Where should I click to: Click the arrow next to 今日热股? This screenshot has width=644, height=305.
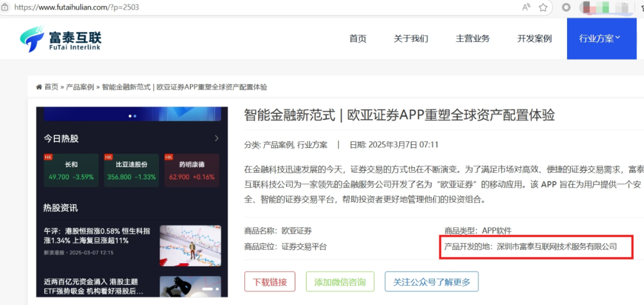pos(216,138)
